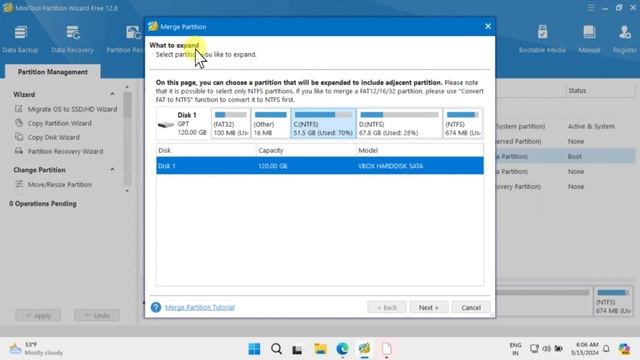Viewport: 640px width, 360px height.
Task: Click the Disk column header
Action: click(x=206, y=150)
